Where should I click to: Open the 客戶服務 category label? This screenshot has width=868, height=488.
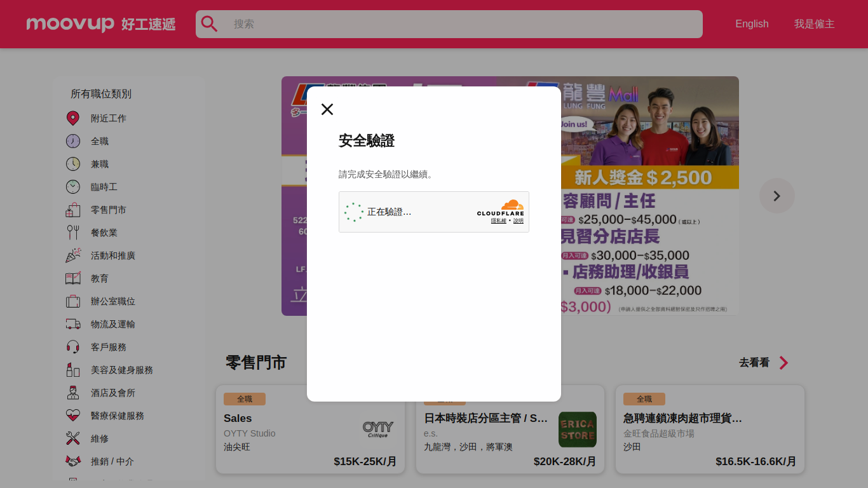109,347
